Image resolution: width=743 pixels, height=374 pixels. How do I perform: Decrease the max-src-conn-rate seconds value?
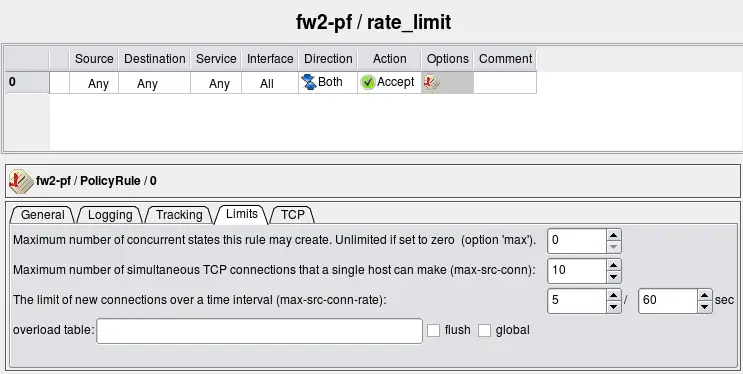click(x=705, y=307)
